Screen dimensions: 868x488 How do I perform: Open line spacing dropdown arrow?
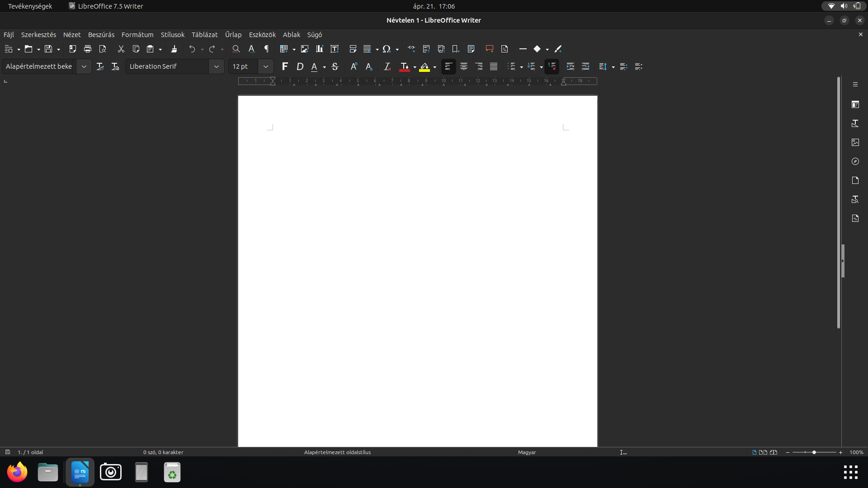(x=613, y=67)
